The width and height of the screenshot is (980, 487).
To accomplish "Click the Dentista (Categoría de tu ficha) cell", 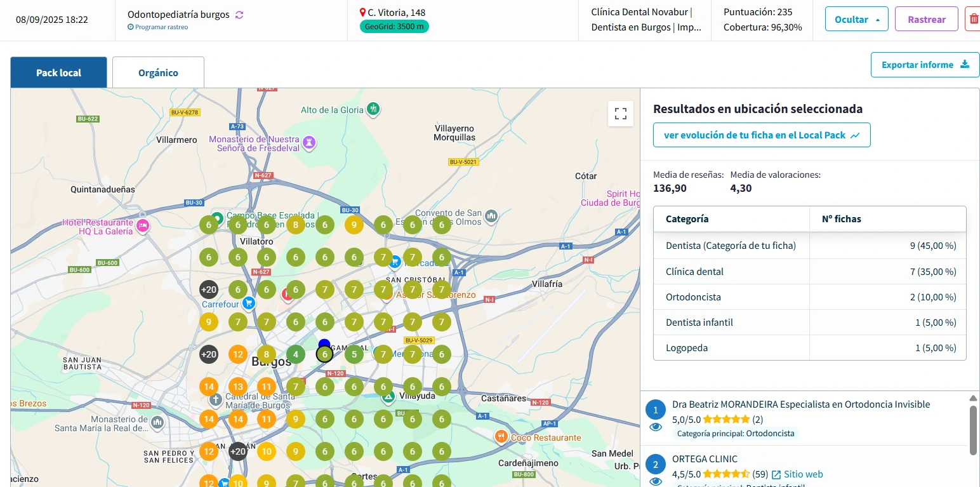I will point(731,246).
